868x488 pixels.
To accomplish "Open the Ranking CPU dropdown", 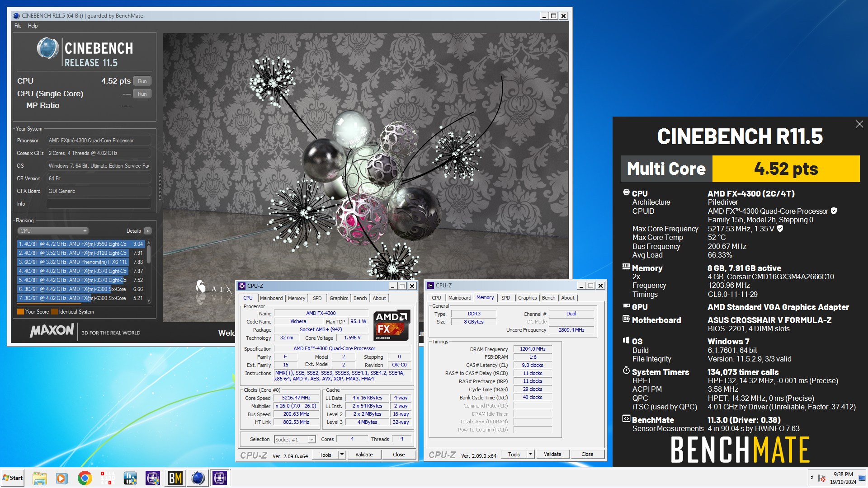I will pyautogui.click(x=53, y=231).
